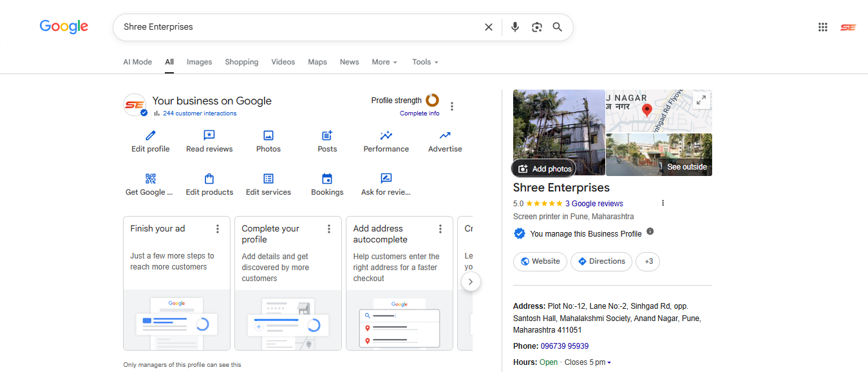The height and width of the screenshot is (372, 868).
Task: Switch to Shopping tab
Action: click(241, 62)
